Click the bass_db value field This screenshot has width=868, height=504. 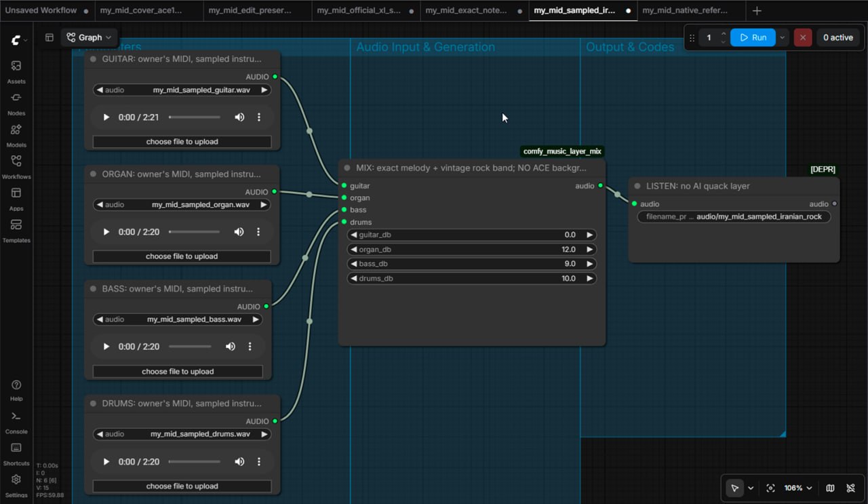pos(471,264)
